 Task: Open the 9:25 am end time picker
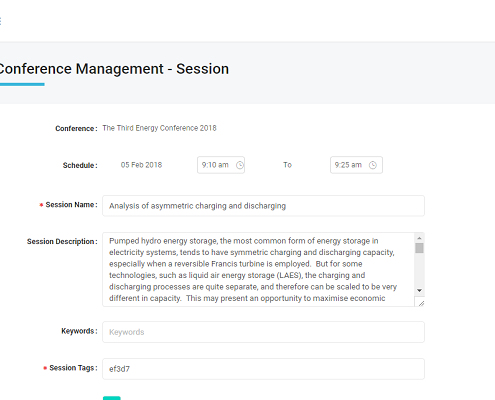pyautogui.click(x=356, y=165)
